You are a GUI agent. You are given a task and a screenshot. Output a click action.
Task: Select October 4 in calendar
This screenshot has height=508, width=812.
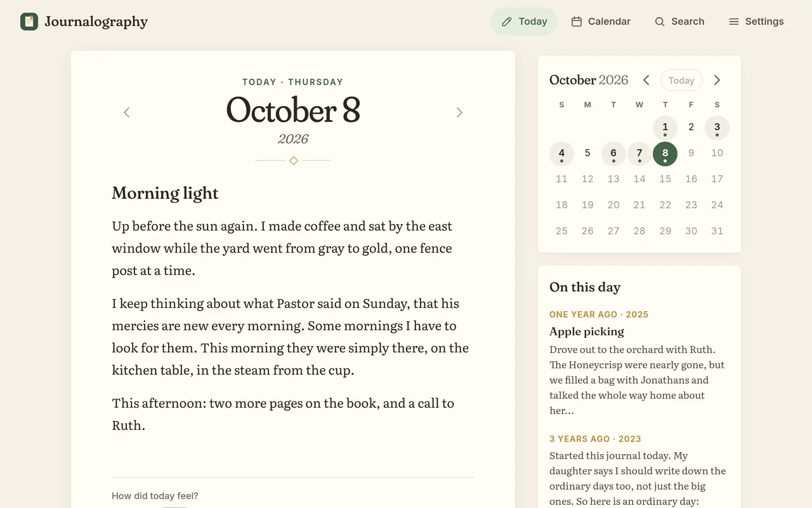tap(561, 154)
